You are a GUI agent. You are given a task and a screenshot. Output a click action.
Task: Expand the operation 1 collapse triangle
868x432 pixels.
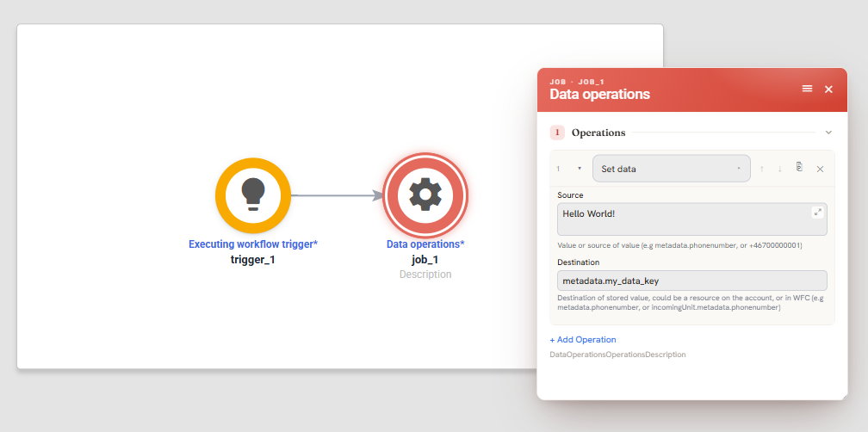point(579,168)
